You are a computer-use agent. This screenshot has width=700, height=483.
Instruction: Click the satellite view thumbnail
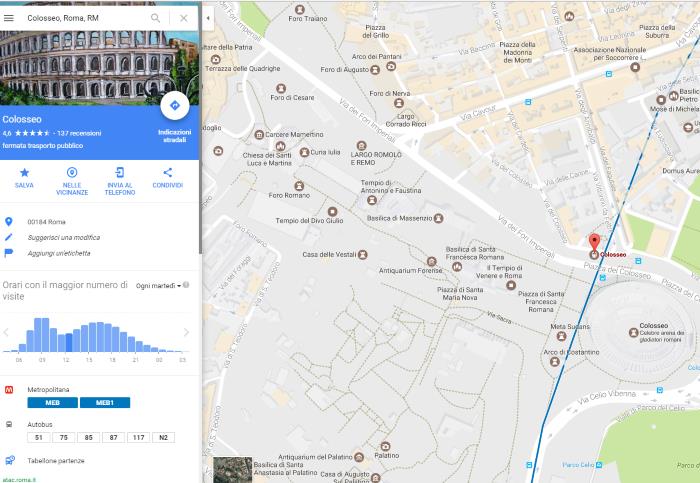(233, 470)
